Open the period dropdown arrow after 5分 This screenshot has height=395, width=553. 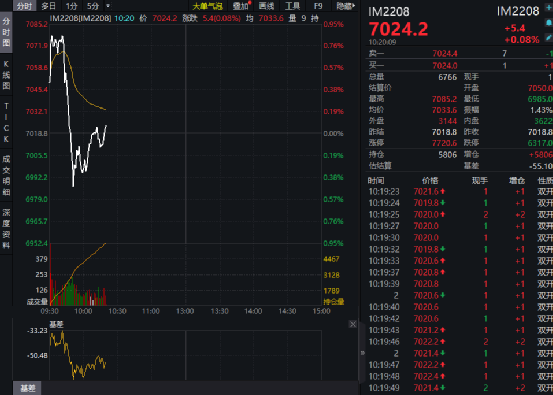[108, 6]
